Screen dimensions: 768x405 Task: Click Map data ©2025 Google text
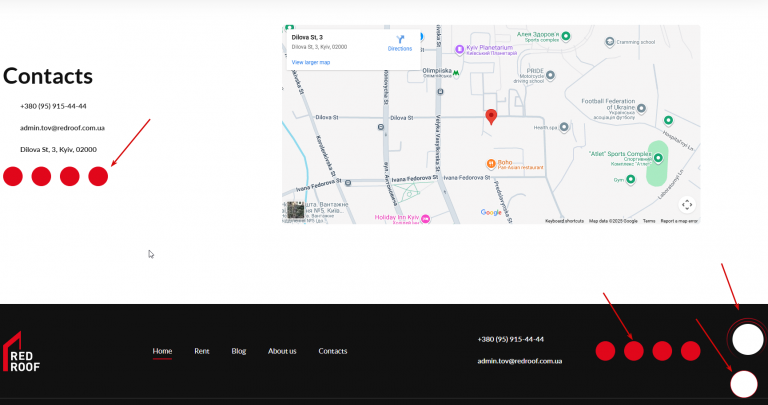point(613,221)
